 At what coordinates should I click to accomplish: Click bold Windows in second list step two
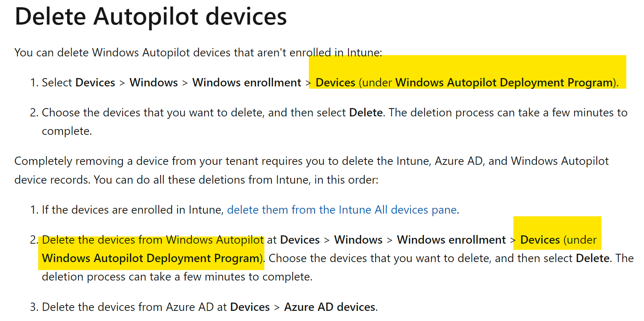(x=358, y=240)
